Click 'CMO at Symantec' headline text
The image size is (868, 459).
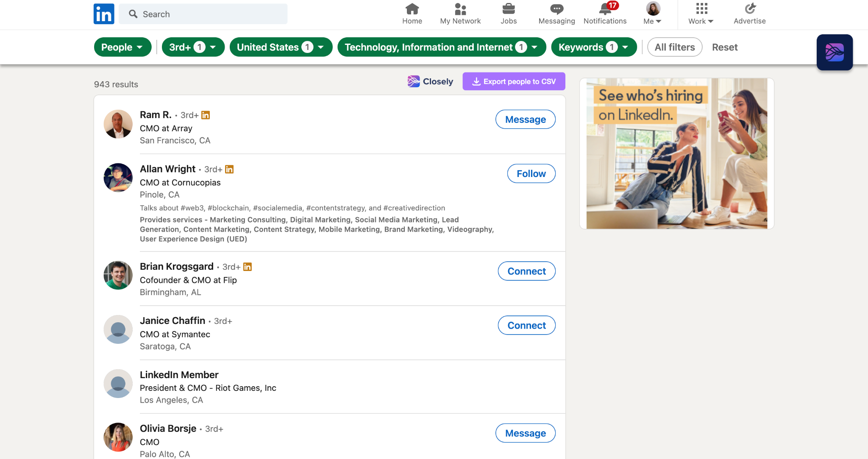click(175, 334)
